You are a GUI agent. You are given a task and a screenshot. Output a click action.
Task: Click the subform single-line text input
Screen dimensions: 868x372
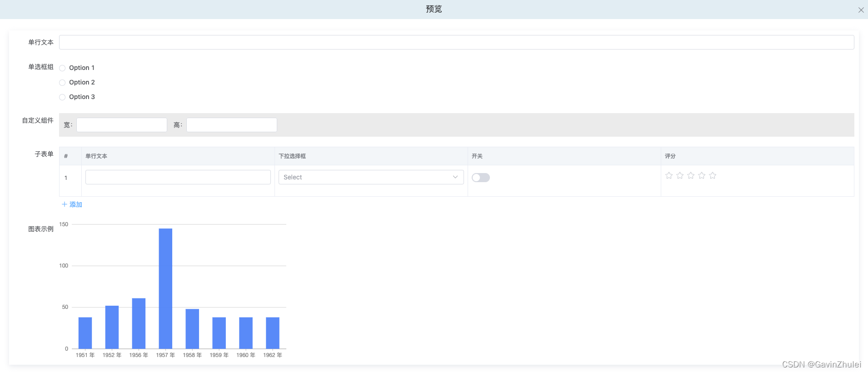click(x=178, y=177)
